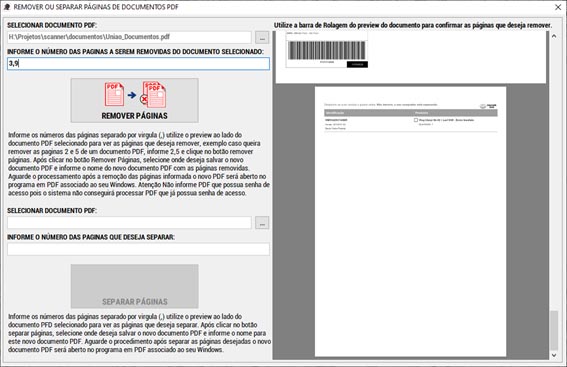Click the scrollbar track above the thumb

[554, 175]
